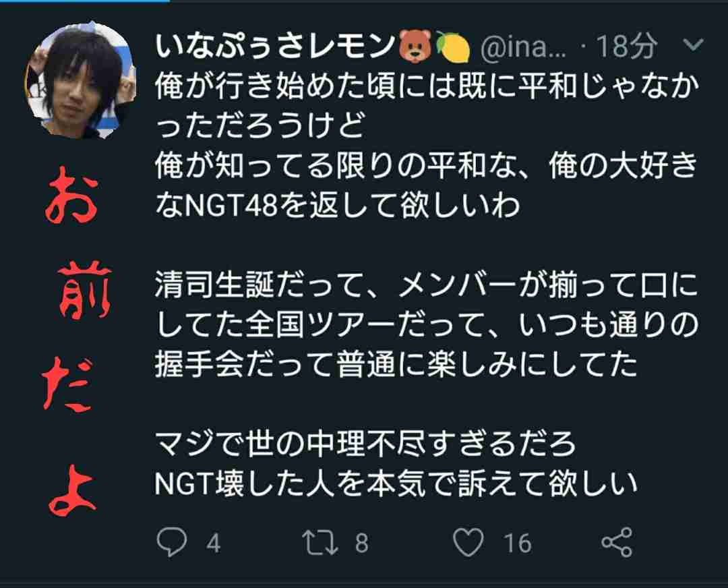Tap the reply speech bubble icon
Viewport: 728px width, 588px height.
click(172, 541)
